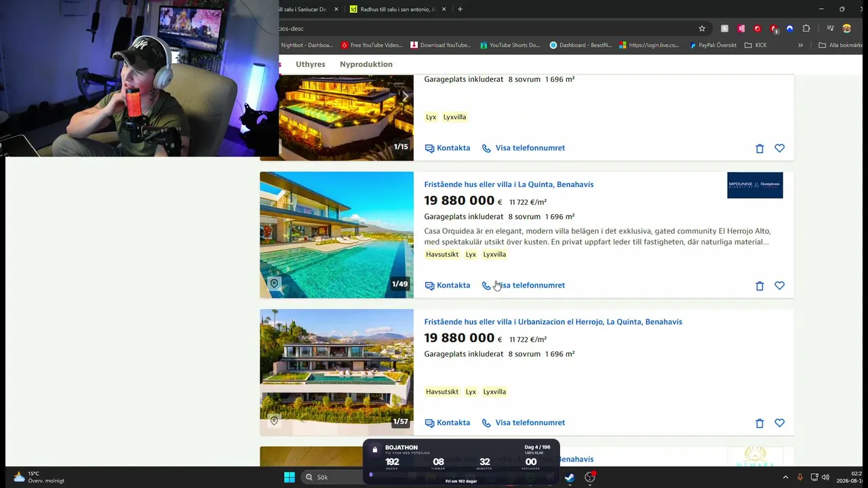The height and width of the screenshot is (488, 868).
Task: Open the Herrojo villa photo thumbnail 1/57
Action: coord(336,372)
